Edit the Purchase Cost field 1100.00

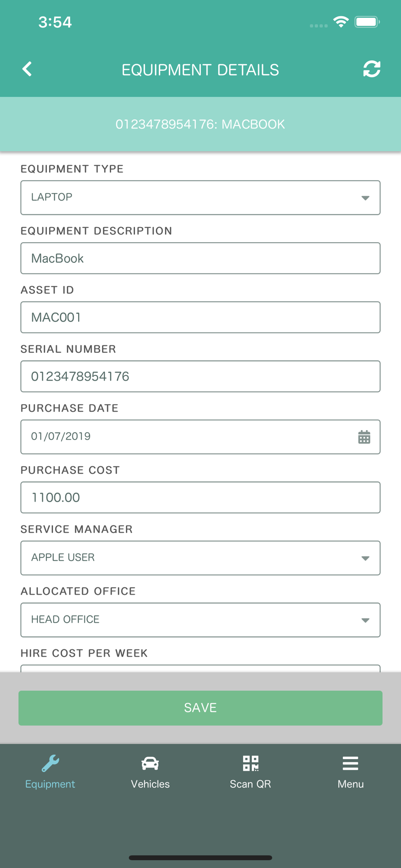point(200,497)
